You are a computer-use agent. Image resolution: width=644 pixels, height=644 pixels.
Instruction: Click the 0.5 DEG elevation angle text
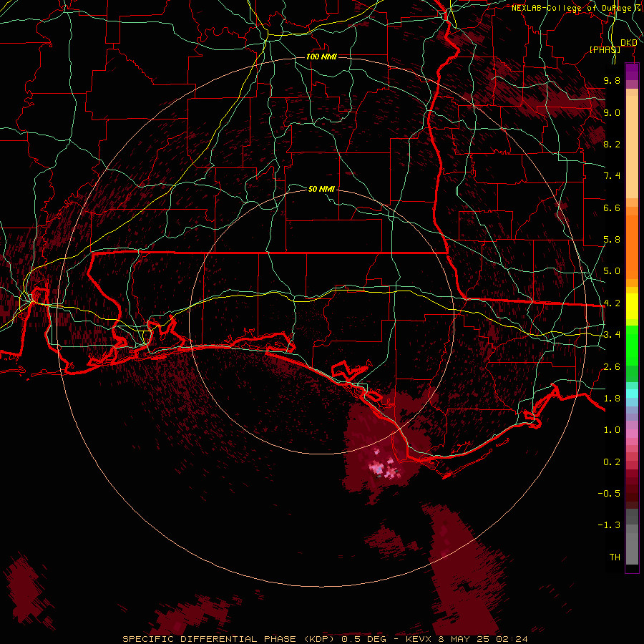(x=364, y=639)
